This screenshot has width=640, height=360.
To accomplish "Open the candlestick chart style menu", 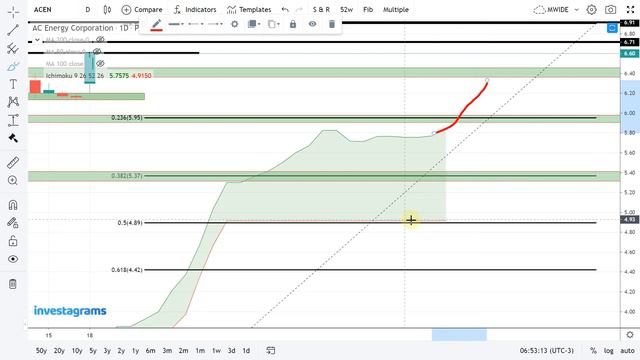I will point(107,9).
